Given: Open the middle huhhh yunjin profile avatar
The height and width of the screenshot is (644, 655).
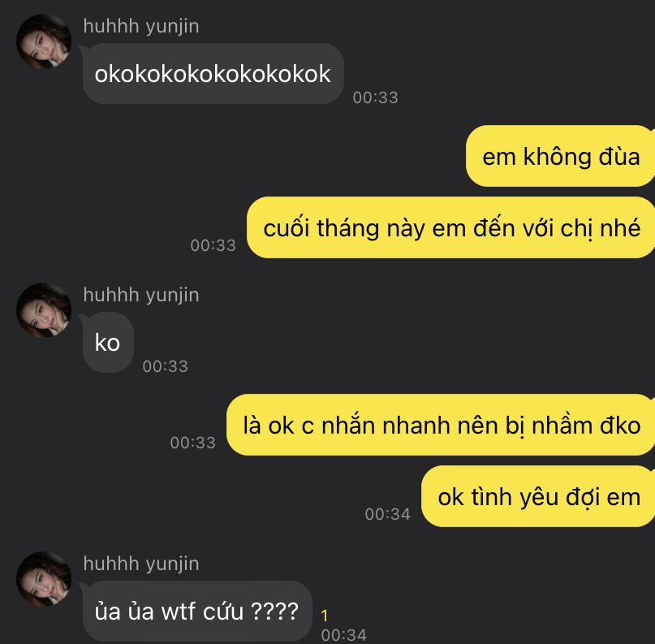Looking at the screenshot, I should (x=44, y=309).
